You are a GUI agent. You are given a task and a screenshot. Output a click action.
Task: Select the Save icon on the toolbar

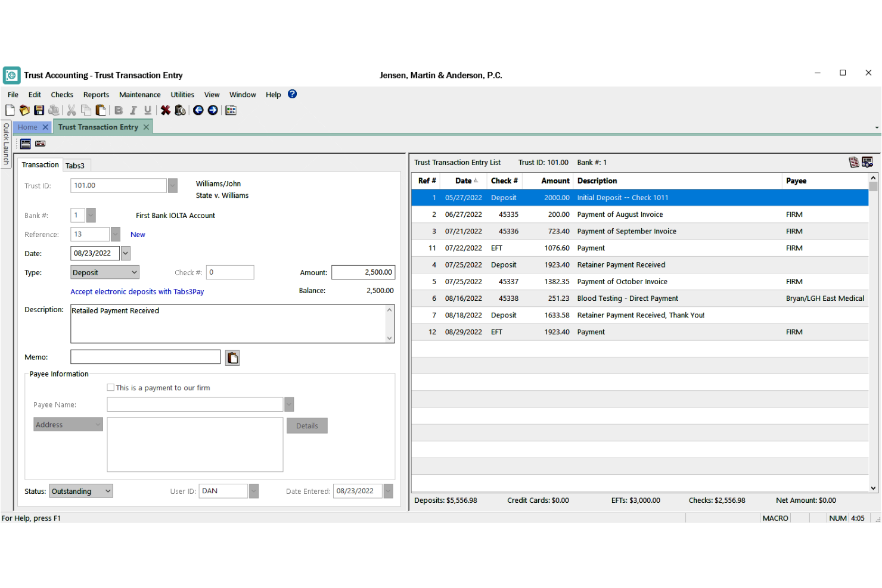pyautogui.click(x=39, y=110)
